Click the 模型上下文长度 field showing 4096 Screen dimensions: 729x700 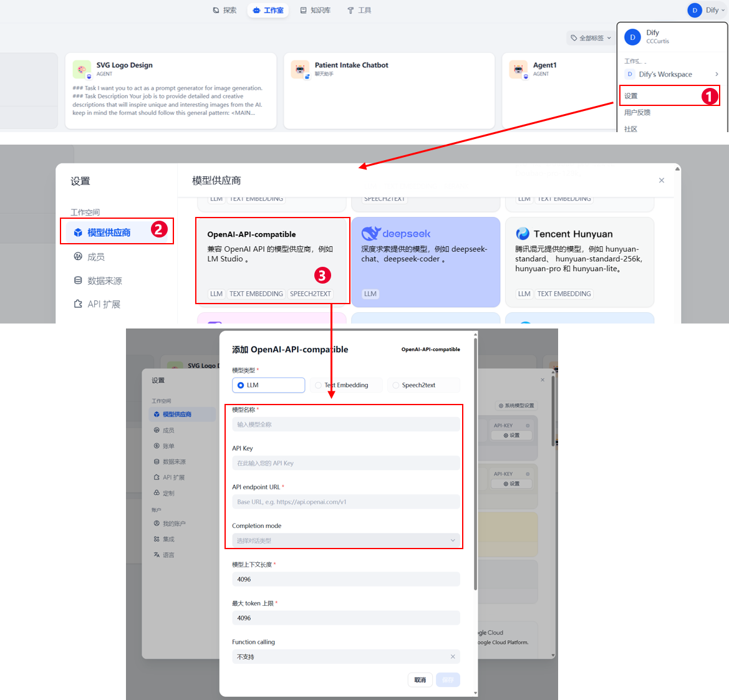click(x=346, y=579)
